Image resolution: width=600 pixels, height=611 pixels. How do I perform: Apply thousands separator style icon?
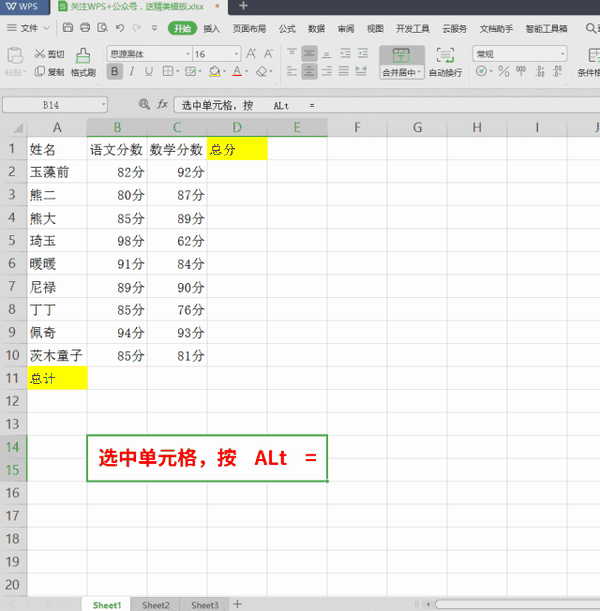click(521, 72)
